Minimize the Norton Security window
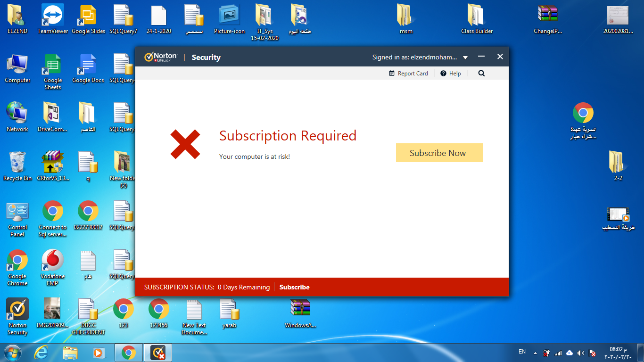The height and width of the screenshot is (362, 644). pos(481,57)
